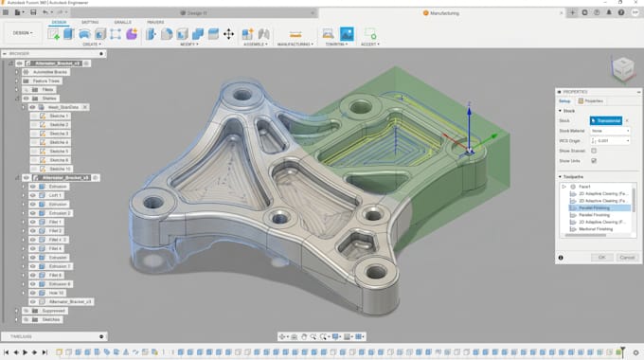Click the Save disk icon

point(33,12)
